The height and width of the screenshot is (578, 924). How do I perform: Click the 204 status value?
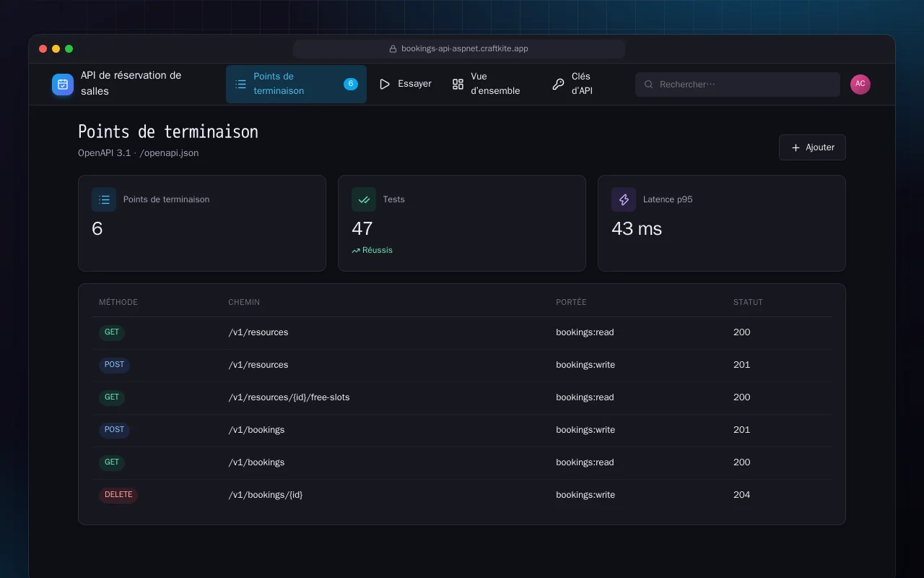[x=741, y=495]
